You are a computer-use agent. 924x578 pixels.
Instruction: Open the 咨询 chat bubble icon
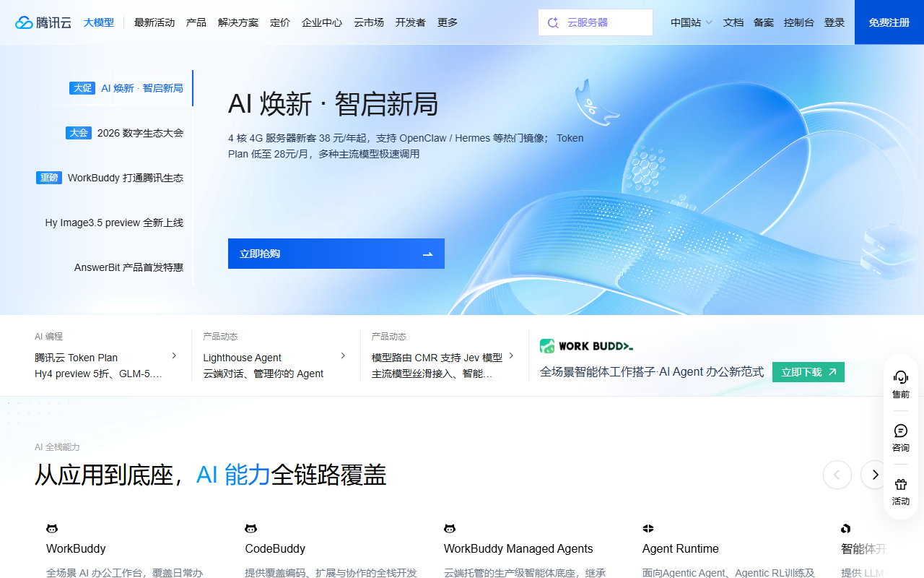[900, 431]
